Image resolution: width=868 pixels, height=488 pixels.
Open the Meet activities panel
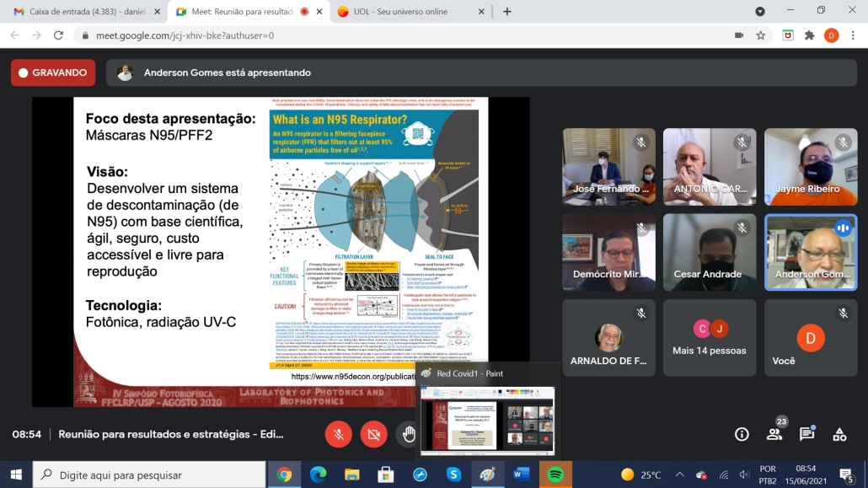[839, 434]
